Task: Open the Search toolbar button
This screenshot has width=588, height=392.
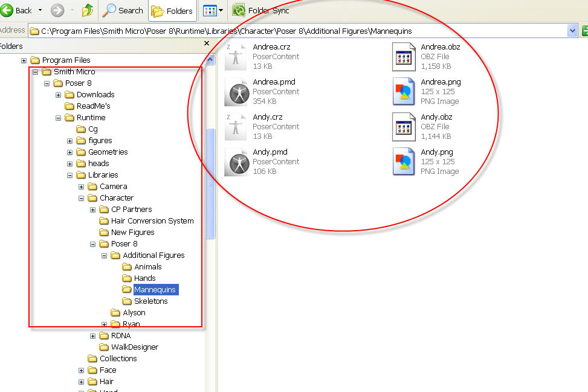Action: point(123,10)
